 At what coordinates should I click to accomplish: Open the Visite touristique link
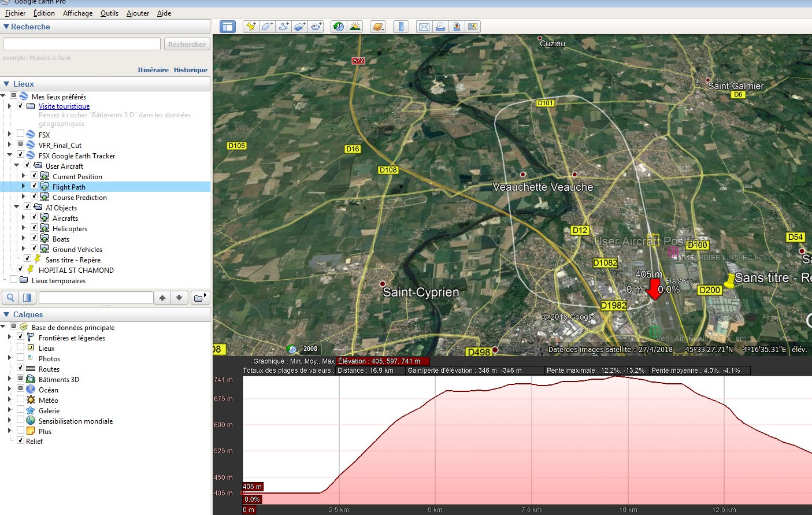(x=64, y=106)
